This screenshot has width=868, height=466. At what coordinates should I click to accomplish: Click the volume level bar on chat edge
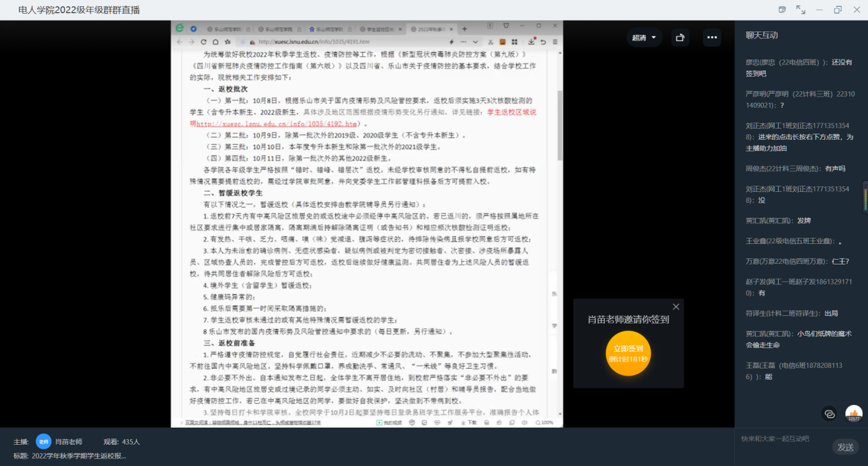click(865, 199)
